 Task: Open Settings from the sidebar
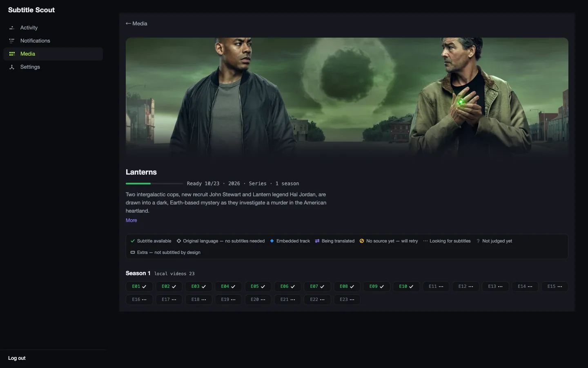(x=53, y=67)
